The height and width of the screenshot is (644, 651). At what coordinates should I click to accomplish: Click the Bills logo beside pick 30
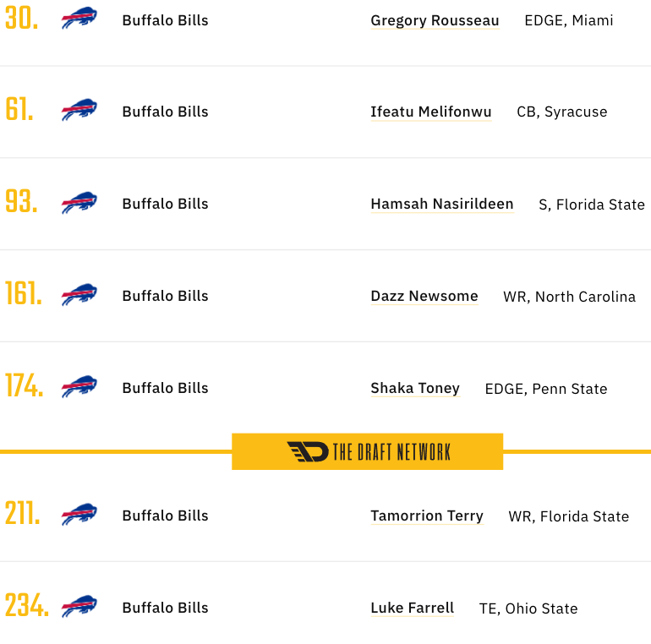pyautogui.click(x=79, y=18)
